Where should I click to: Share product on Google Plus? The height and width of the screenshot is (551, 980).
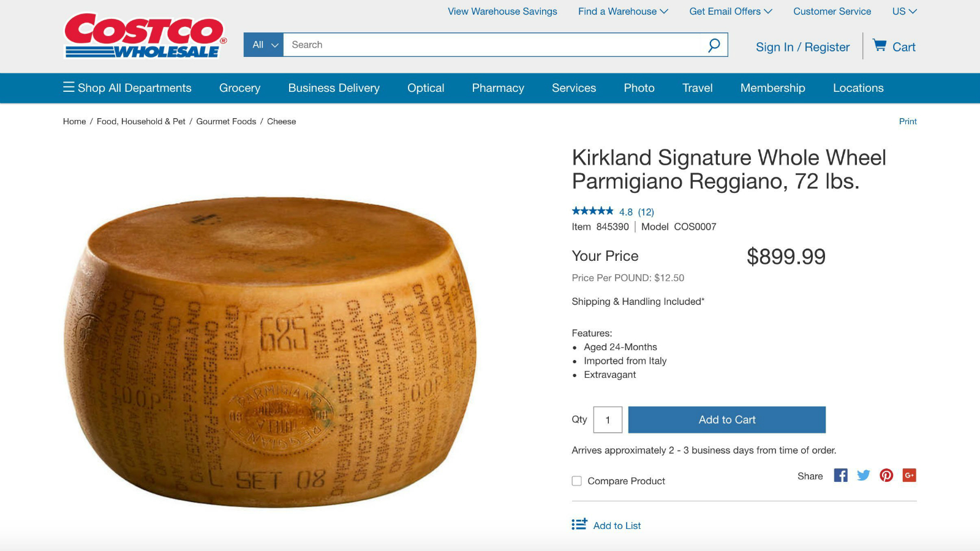(x=909, y=475)
